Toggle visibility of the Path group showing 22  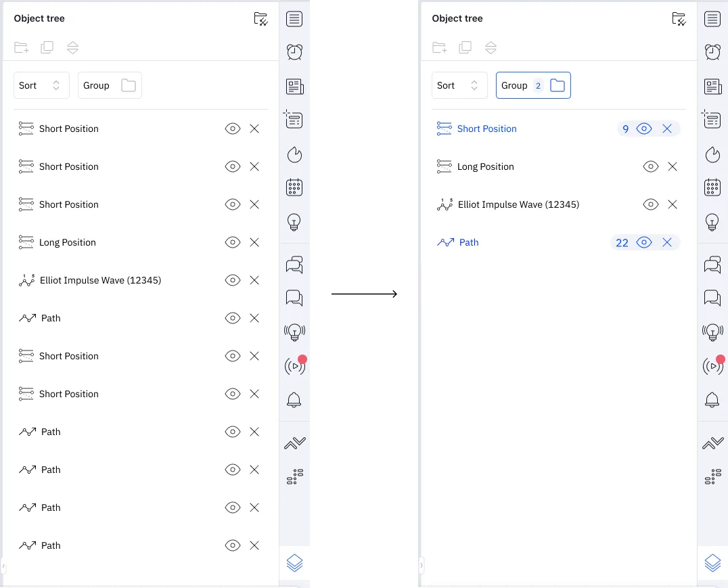point(644,242)
